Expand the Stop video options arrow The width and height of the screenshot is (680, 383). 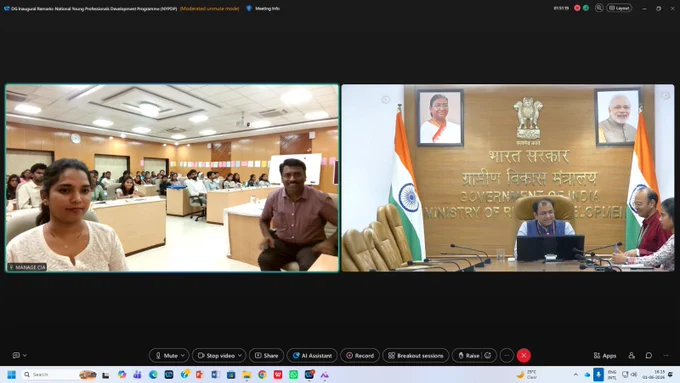coord(240,355)
